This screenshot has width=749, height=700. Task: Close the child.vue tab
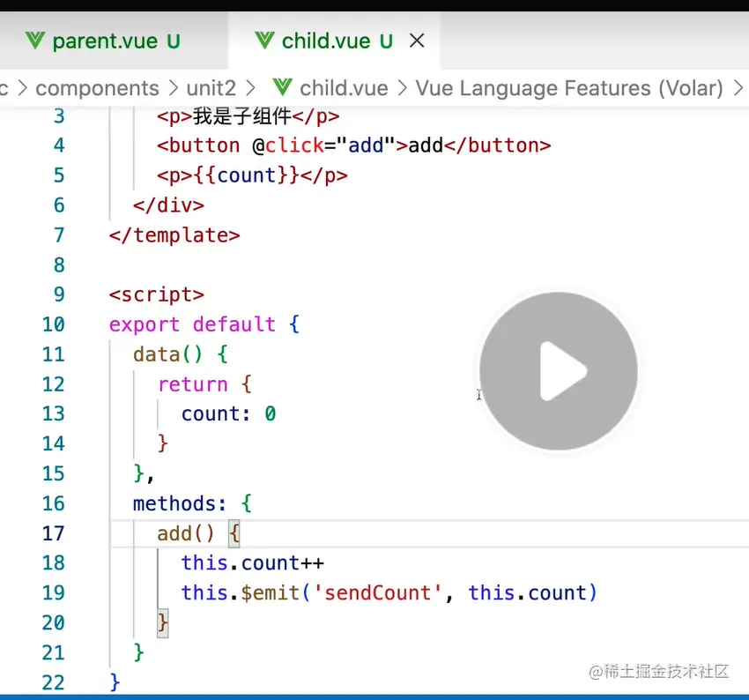tap(417, 41)
